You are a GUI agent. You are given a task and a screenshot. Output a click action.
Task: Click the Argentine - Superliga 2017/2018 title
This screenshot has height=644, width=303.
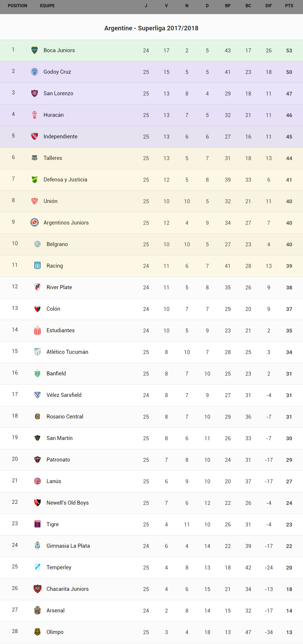[151, 28]
